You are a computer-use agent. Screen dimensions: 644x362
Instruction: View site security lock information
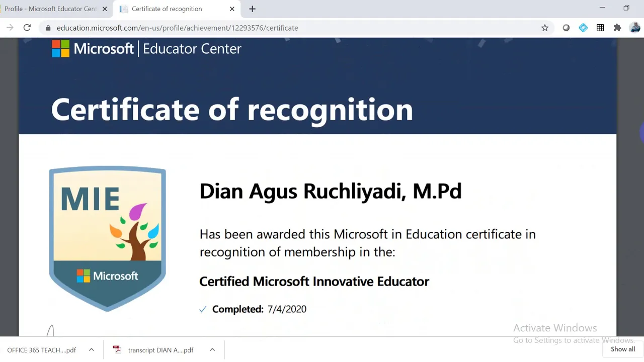48,28
